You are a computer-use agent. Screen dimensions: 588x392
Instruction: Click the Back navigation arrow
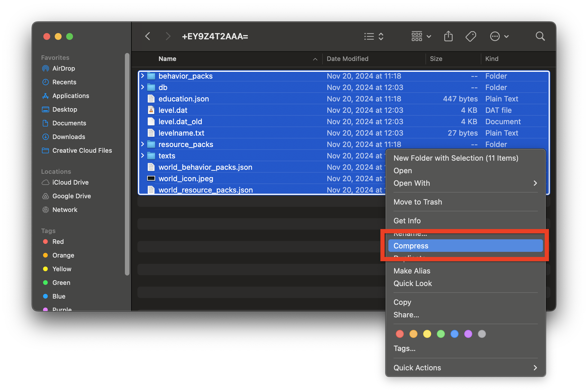147,36
